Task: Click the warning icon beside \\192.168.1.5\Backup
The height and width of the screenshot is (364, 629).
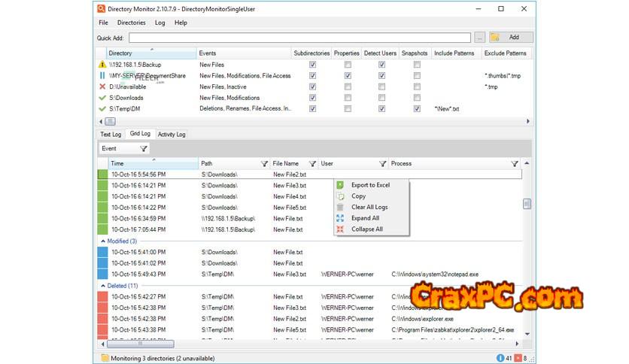Action: 102,65
